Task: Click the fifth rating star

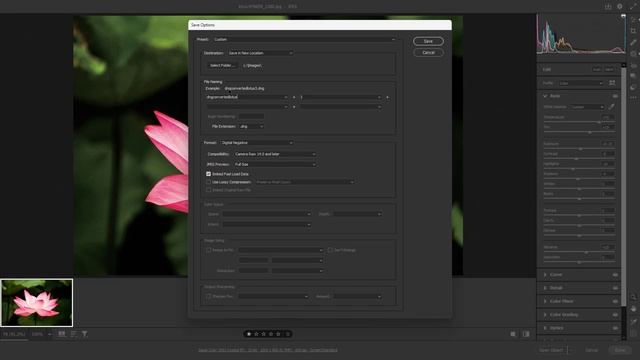Action: [278, 334]
